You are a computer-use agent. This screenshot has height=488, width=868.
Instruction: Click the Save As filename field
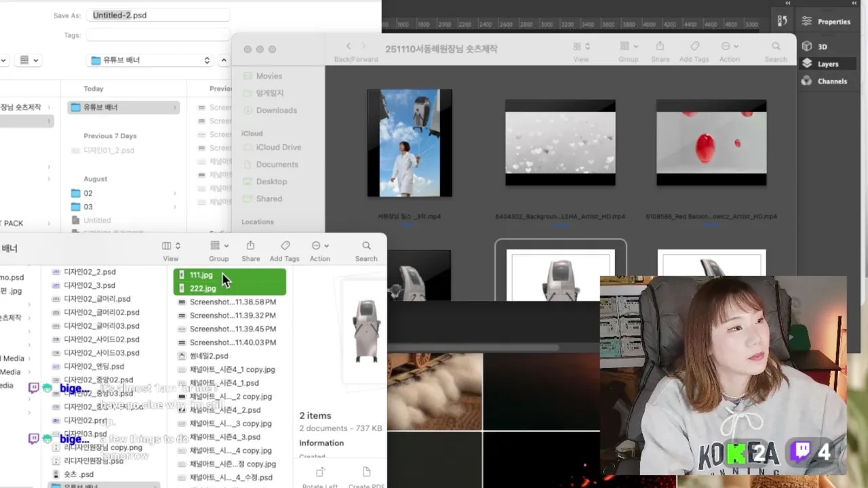(x=157, y=15)
